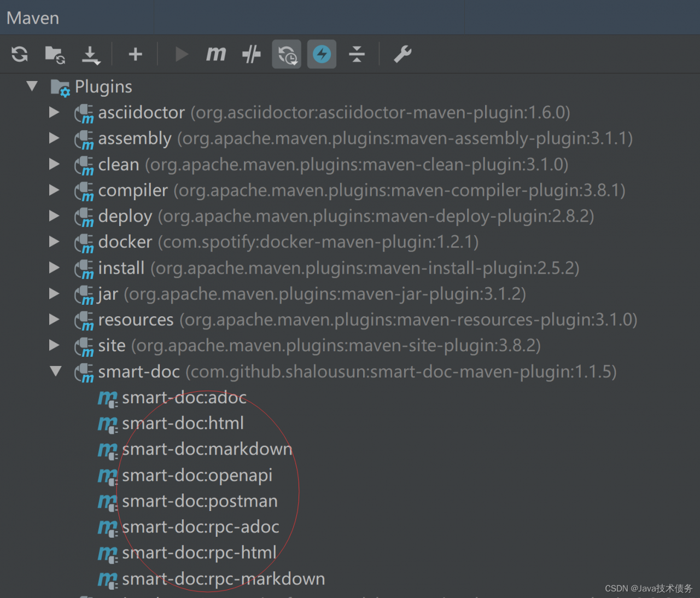
Task: Select smart-doc:rpc-adoc goal
Action: coord(350,526)
